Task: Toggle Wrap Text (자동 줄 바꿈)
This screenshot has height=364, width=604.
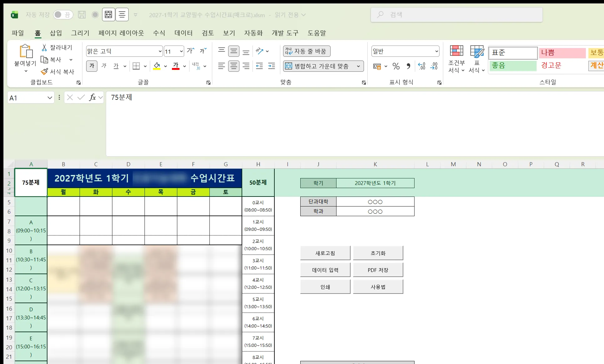Action: [307, 51]
